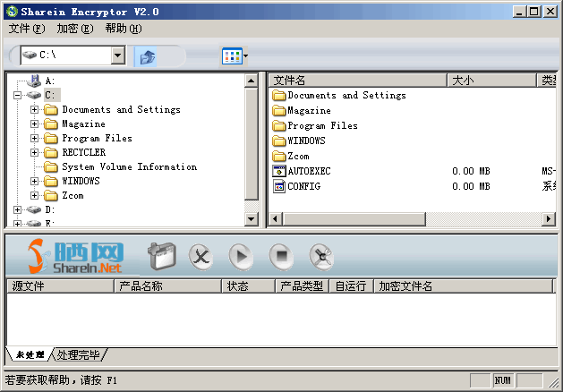Expand Documents and Settings in tree

(x=34, y=109)
